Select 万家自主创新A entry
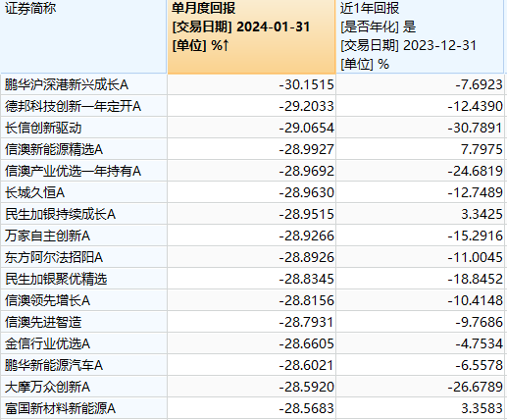The height and width of the screenshot is (420, 507). pos(47,236)
